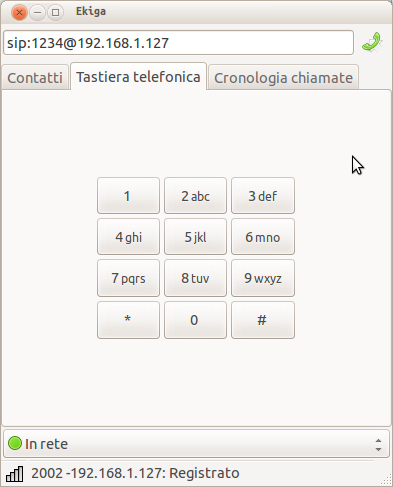Open the Cronologia chiamate tab
Viewport: 393px width, 487px height.
point(283,78)
